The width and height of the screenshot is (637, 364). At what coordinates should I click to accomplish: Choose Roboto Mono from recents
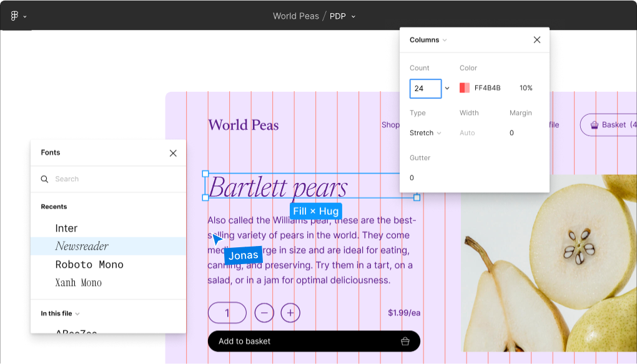click(x=89, y=265)
